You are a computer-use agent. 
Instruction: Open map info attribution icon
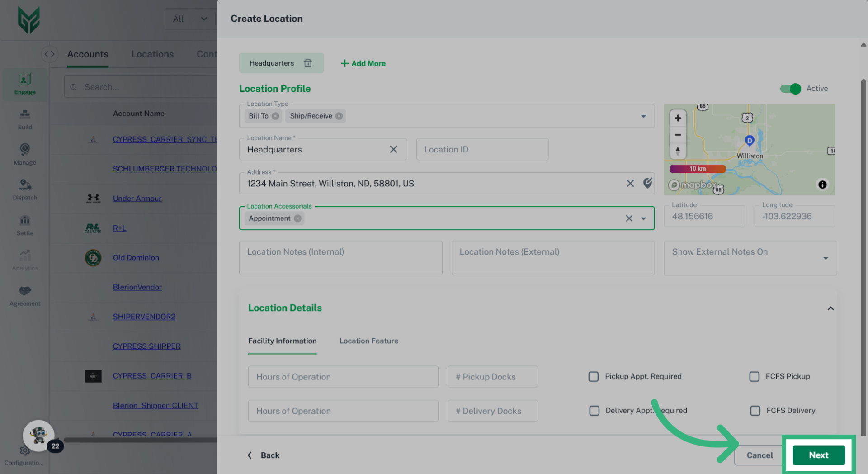(822, 185)
